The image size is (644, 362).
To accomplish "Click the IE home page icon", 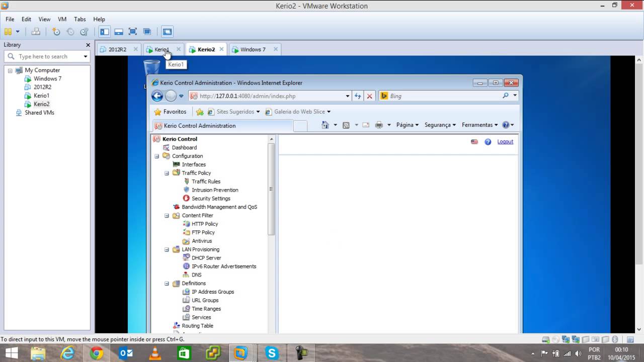I will pyautogui.click(x=325, y=125).
